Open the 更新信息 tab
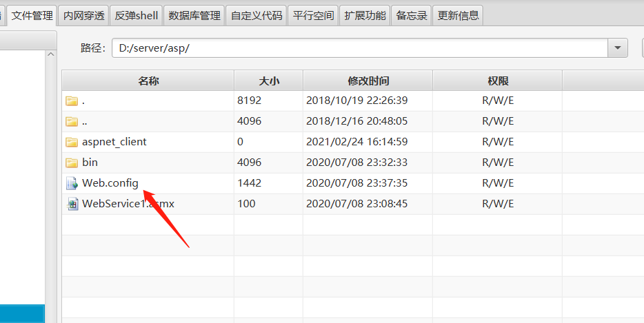This screenshot has width=644, height=323. (x=458, y=16)
